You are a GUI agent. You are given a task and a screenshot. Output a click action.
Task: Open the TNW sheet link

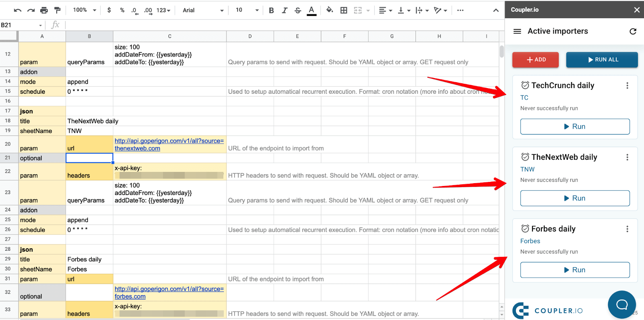[527, 169]
